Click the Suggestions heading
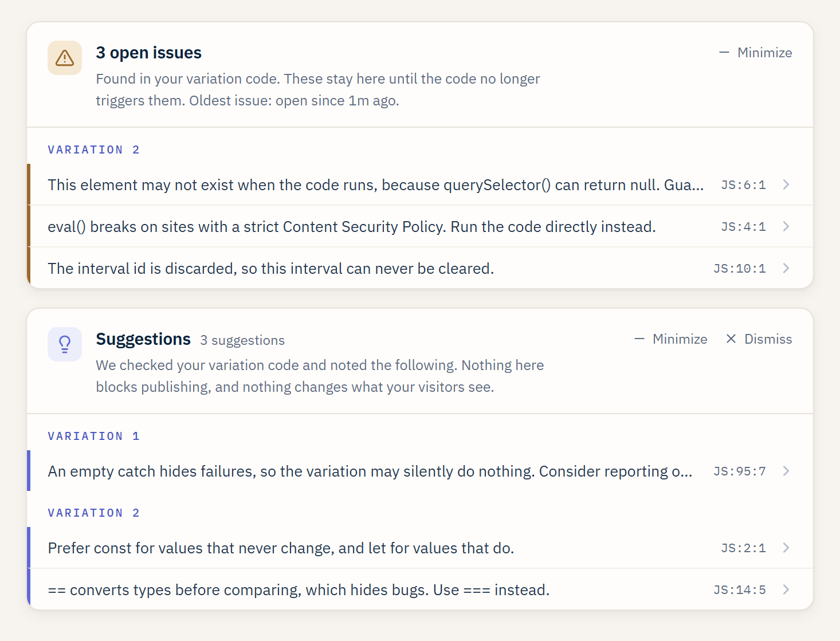Screen dimensions: 840x641 (143, 339)
